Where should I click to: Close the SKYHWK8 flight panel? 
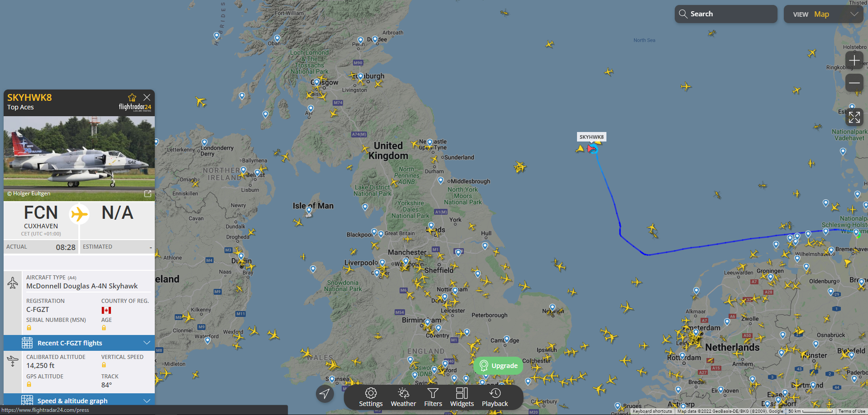tap(147, 97)
